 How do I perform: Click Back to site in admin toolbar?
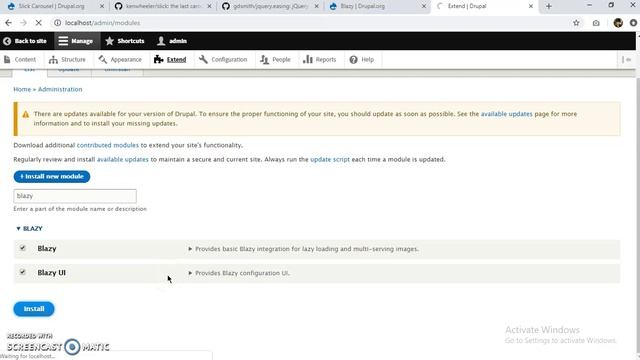click(24, 41)
